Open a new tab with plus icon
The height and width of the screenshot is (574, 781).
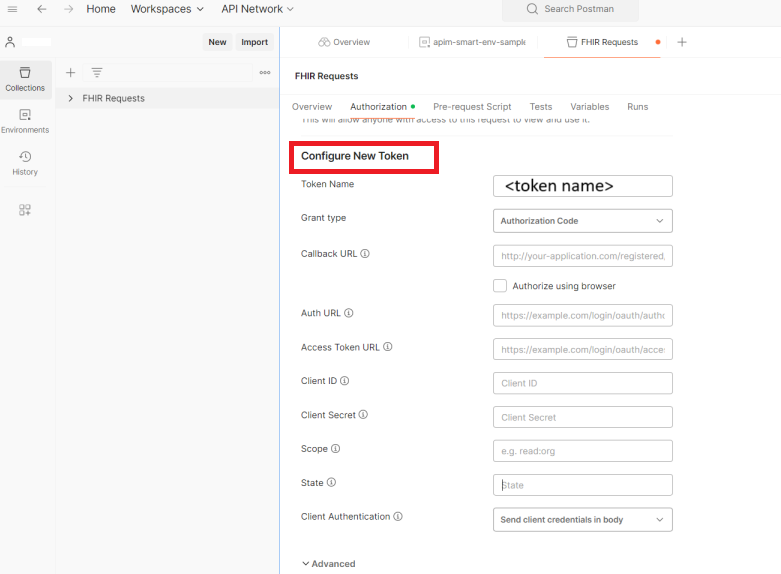coord(682,42)
